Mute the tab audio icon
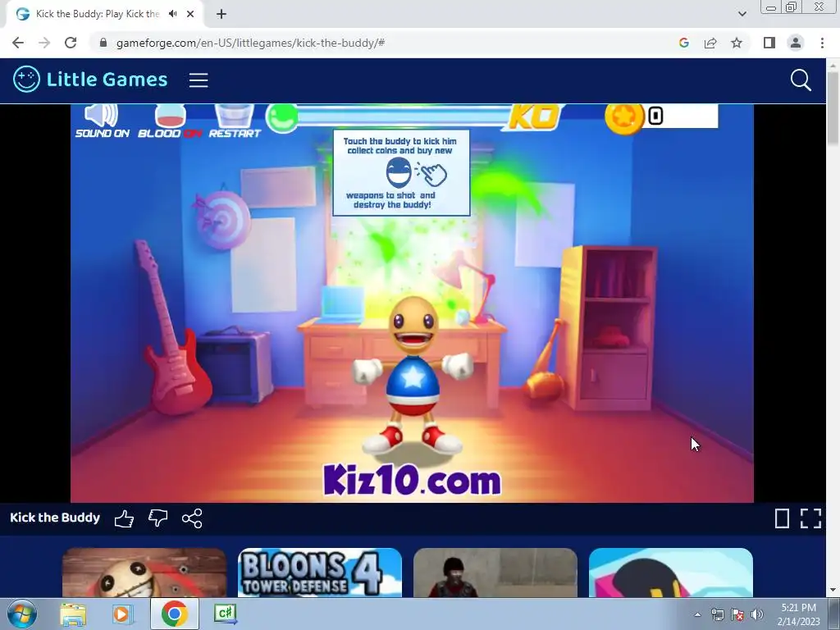Image resolution: width=840 pixels, height=630 pixels. (173, 14)
